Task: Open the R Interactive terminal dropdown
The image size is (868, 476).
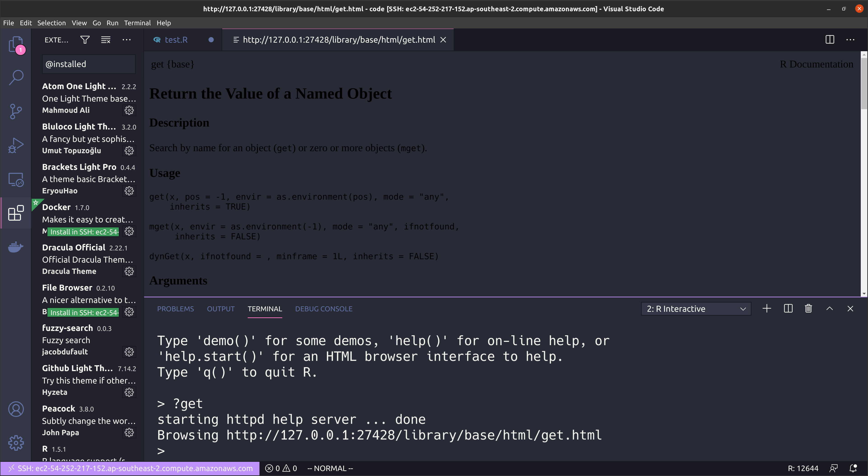Action: [x=696, y=309]
